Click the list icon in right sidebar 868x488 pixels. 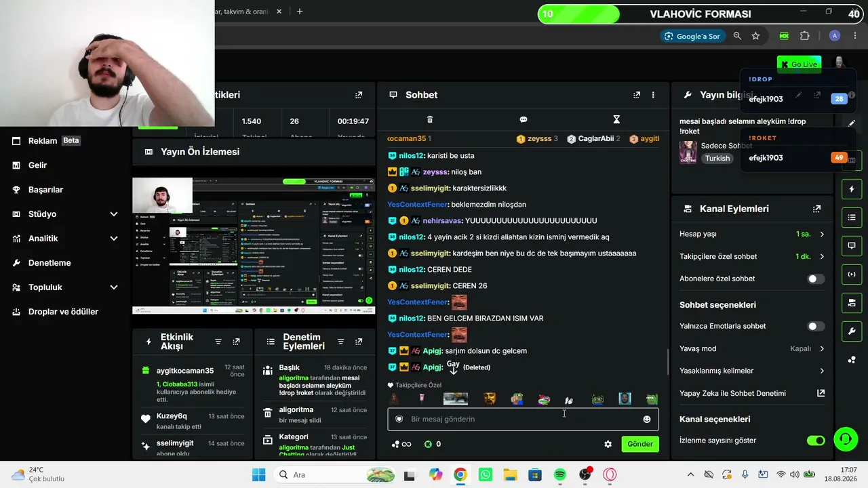click(852, 218)
